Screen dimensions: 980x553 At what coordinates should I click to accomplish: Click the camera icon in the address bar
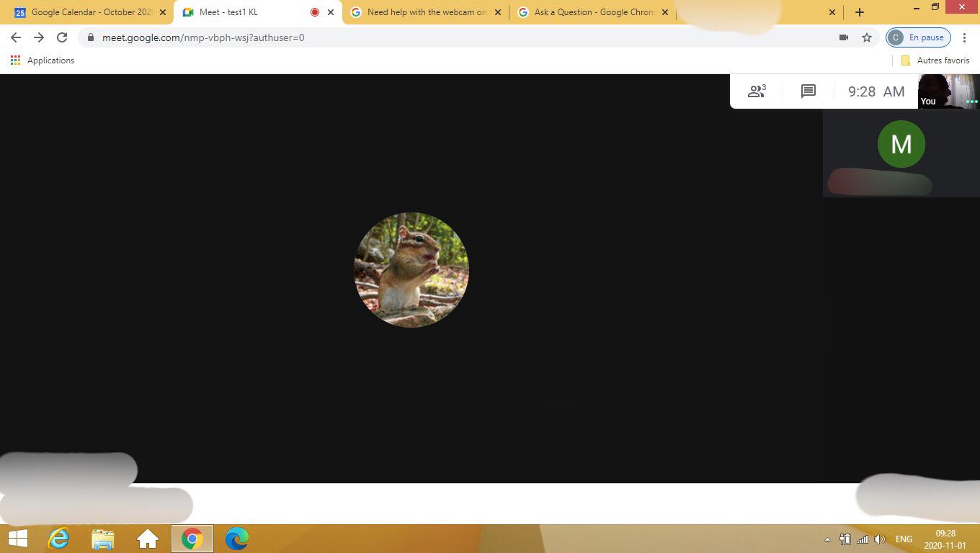point(844,37)
